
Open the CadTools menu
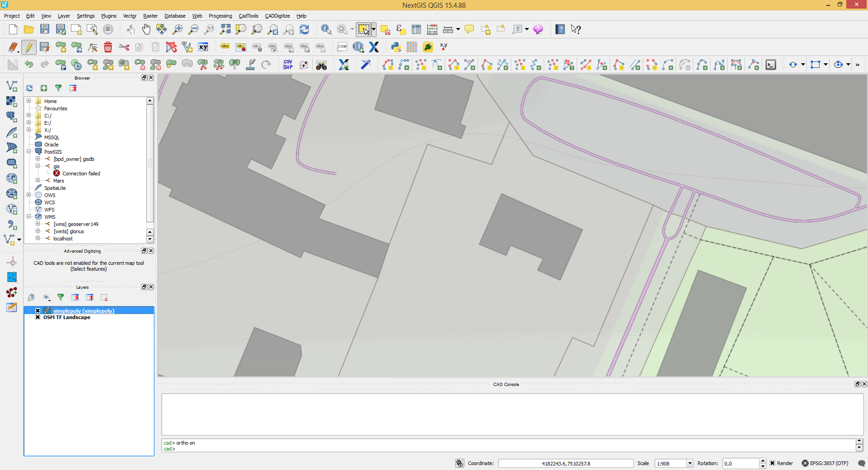[x=248, y=16]
